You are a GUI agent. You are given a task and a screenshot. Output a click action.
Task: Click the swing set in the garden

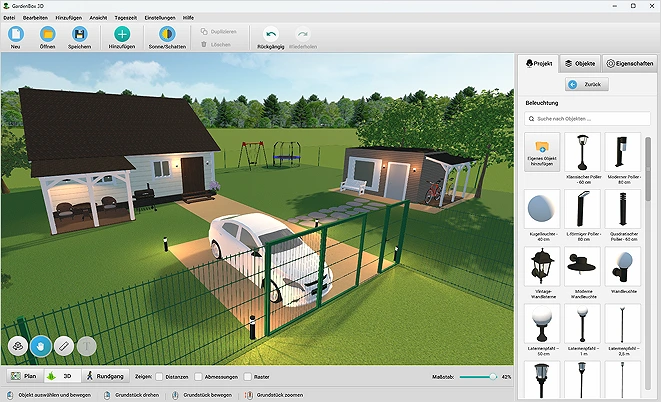point(252,155)
